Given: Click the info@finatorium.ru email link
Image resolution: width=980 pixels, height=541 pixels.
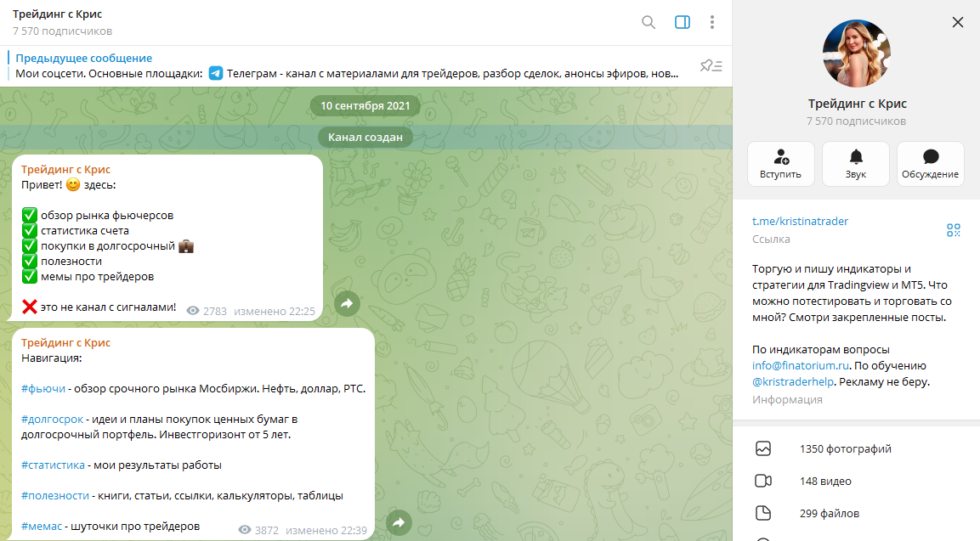Looking at the screenshot, I should (x=801, y=365).
